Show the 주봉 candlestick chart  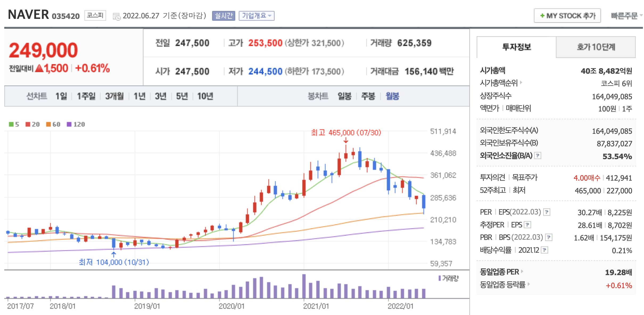pos(368,96)
